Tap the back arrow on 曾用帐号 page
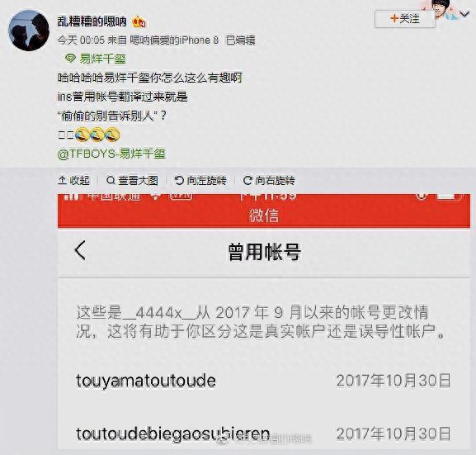Viewport: 476px width, 455px height. (80, 250)
